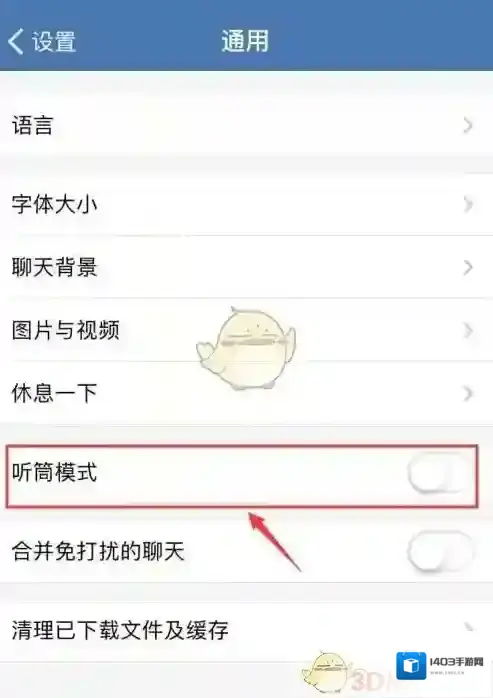Toggle 合并免打扰的聊天 switch

coord(440,552)
